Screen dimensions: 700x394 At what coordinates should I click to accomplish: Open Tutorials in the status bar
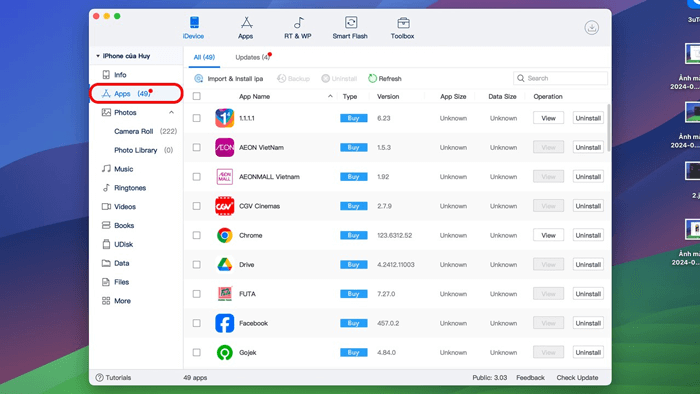point(113,377)
